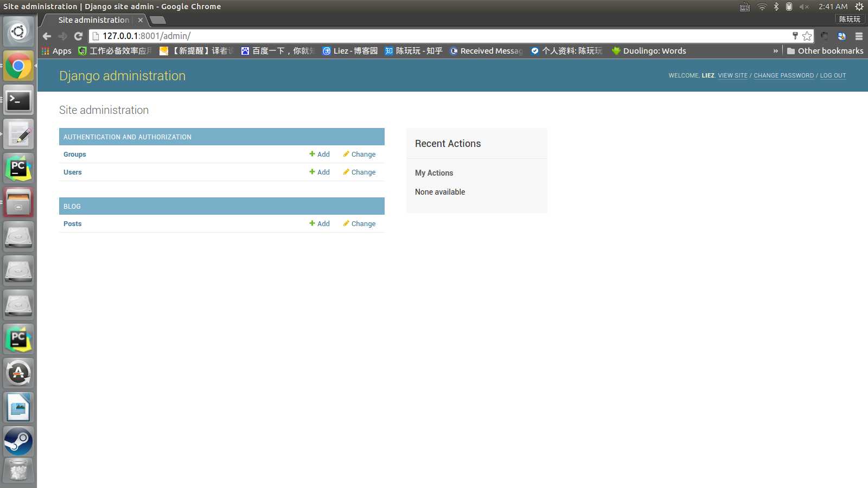Open the Ubuntu Software Updater dock icon
This screenshot has width=868, height=488.
point(18,373)
